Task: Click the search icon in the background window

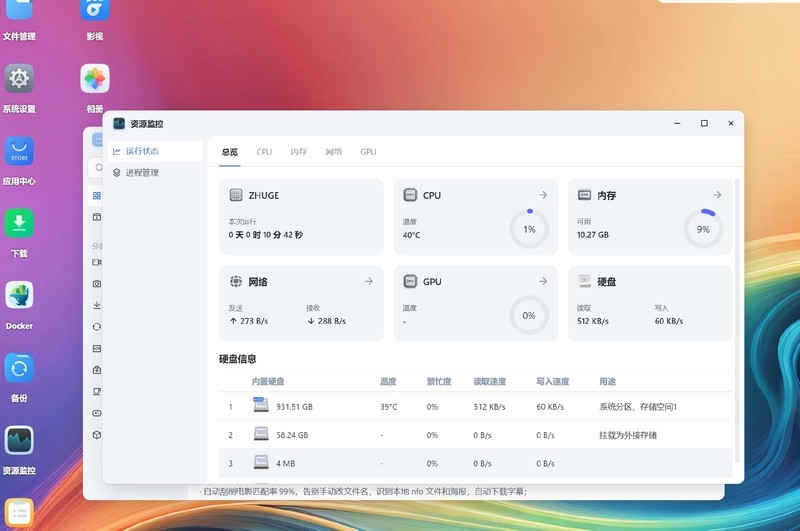Action: pyautogui.click(x=99, y=168)
